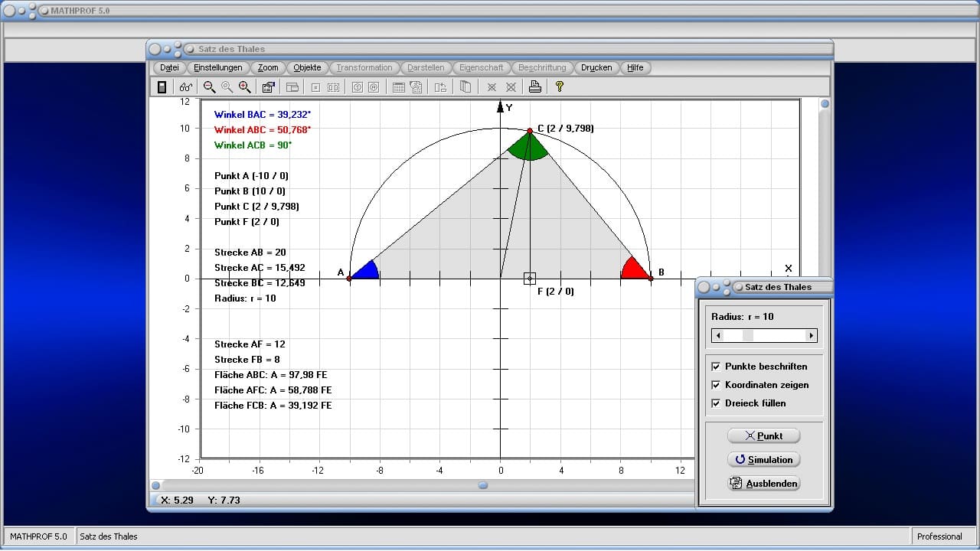Click the second crossed point toolbar icon

[511, 87]
